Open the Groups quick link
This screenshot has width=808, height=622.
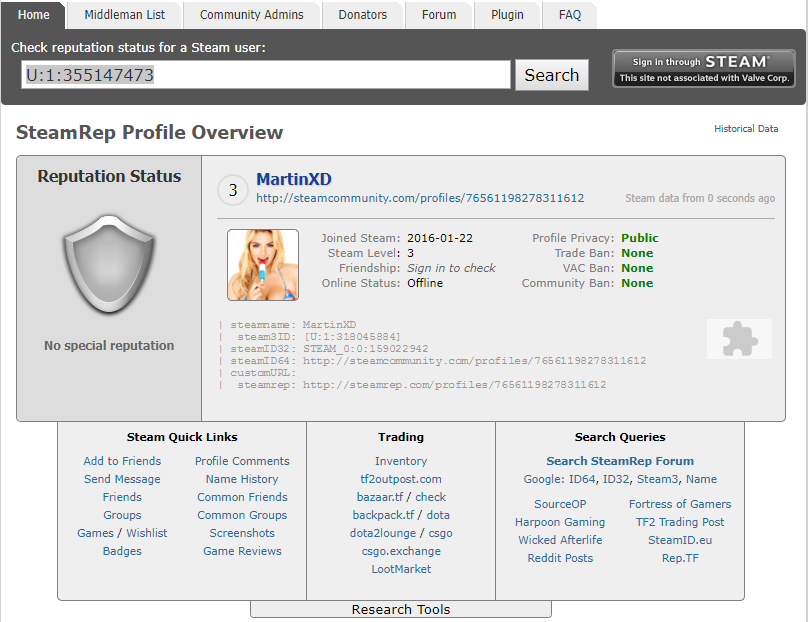122,515
